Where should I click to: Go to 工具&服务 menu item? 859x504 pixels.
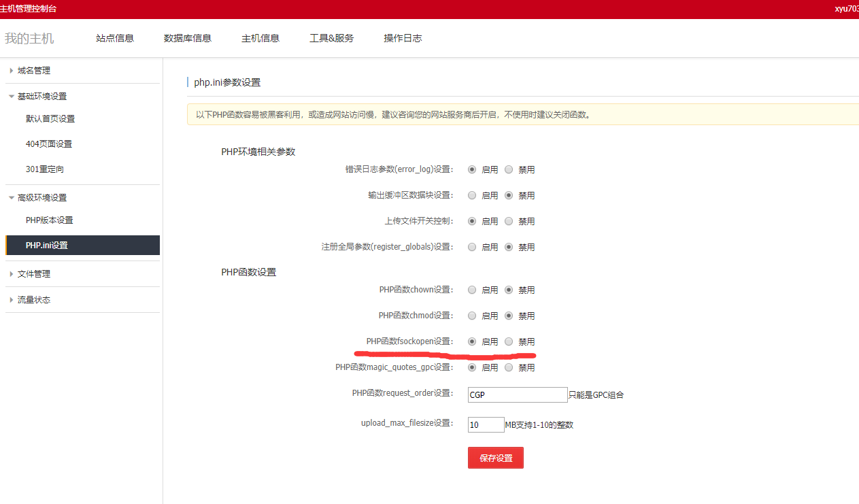331,39
